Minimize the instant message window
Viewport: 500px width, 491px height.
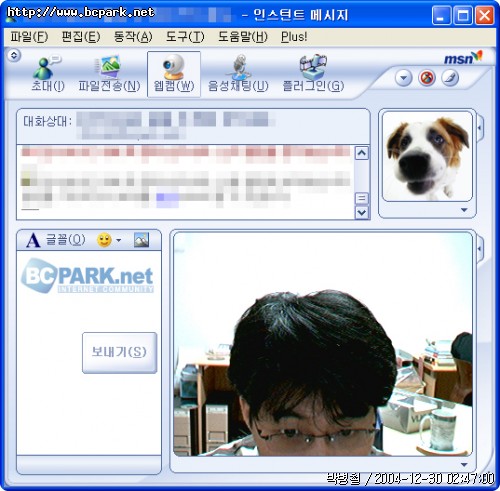pyautogui.click(x=441, y=15)
